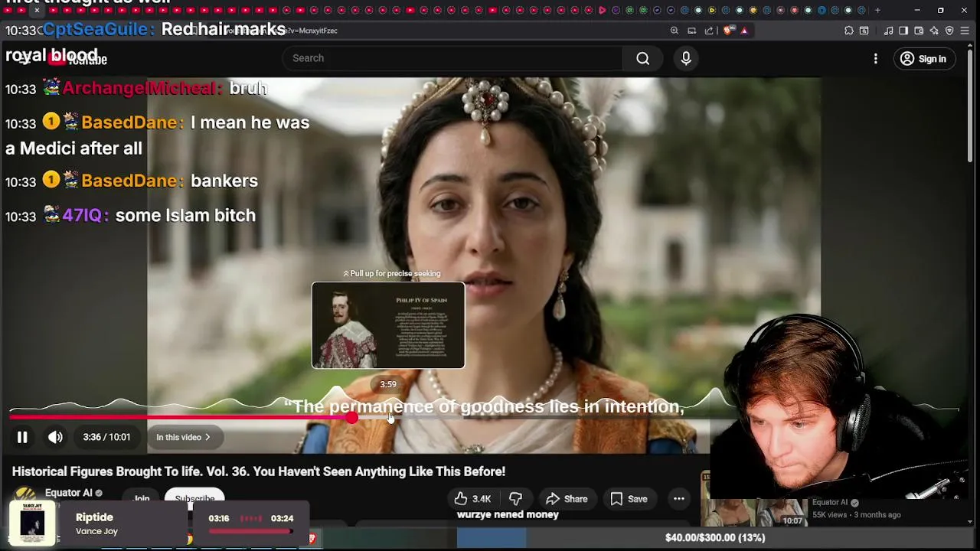Image resolution: width=980 pixels, height=551 pixels.
Task: Open Brave Shields lion icon
Action: (x=727, y=31)
